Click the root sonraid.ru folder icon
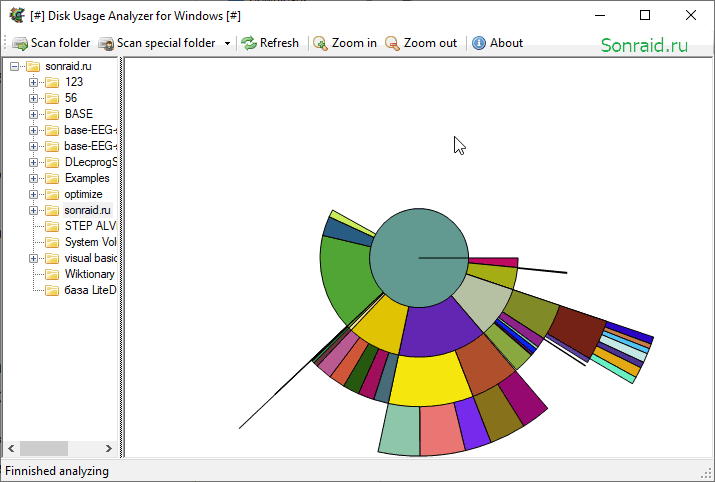This screenshot has height=482, width=715. 33,67
